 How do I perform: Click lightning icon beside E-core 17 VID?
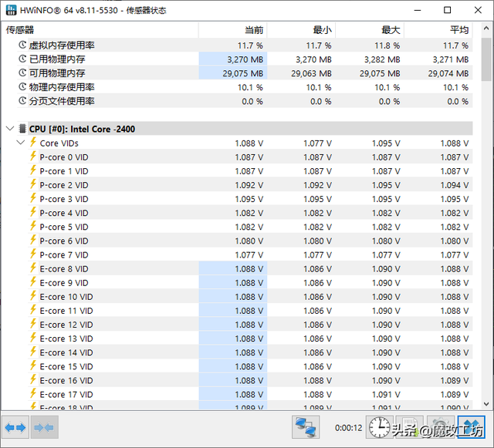click(33, 393)
